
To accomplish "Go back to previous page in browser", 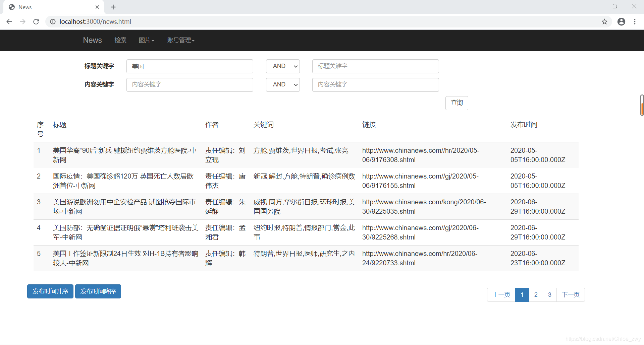I will pos(9,22).
